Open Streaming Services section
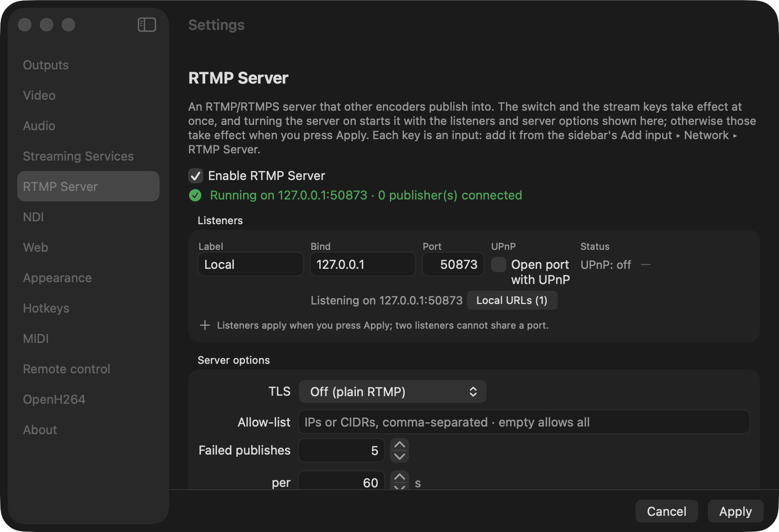Viewport: 779px width, 532px height. click(x=88, y=156)
